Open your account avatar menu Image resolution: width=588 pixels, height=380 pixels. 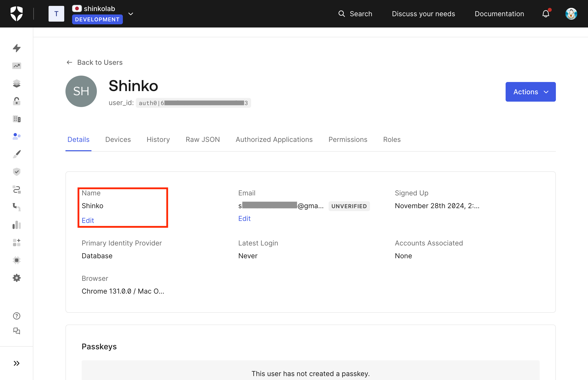tap(571, 14)
